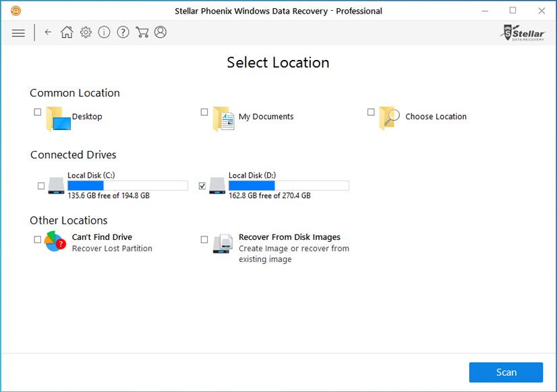Click the Local Disk (D:) usage bar
Viewport: 557px width, 392px height.
pyautogui.click(x=289, y=185)
